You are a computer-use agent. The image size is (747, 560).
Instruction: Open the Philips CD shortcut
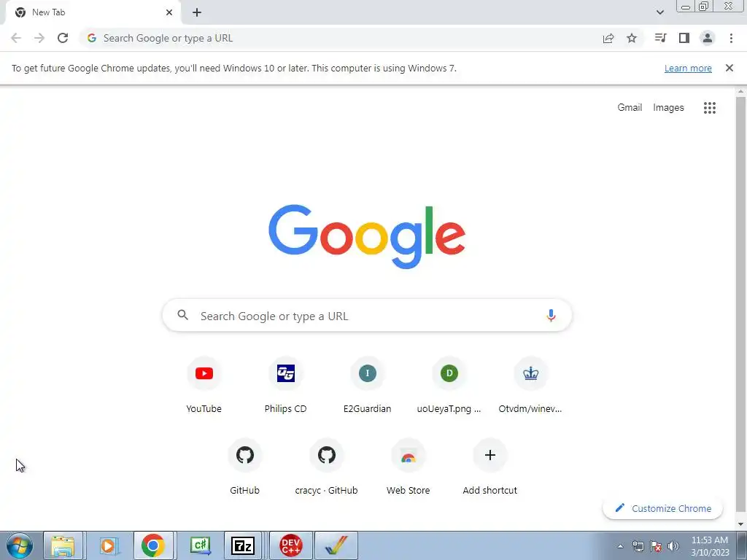pos(286,386)
